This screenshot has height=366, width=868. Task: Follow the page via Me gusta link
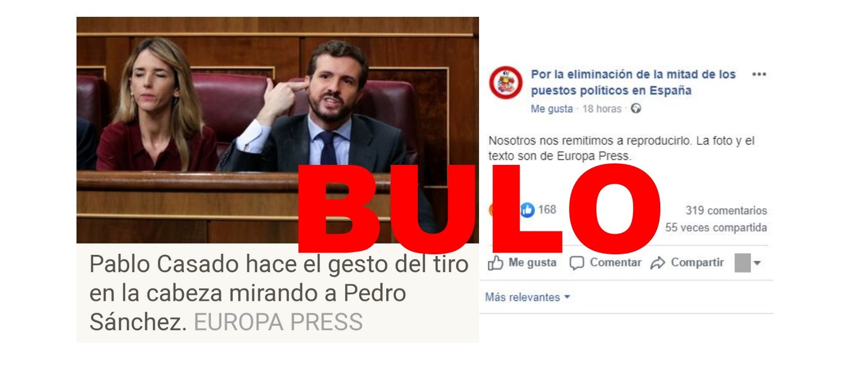click(552, 108)
